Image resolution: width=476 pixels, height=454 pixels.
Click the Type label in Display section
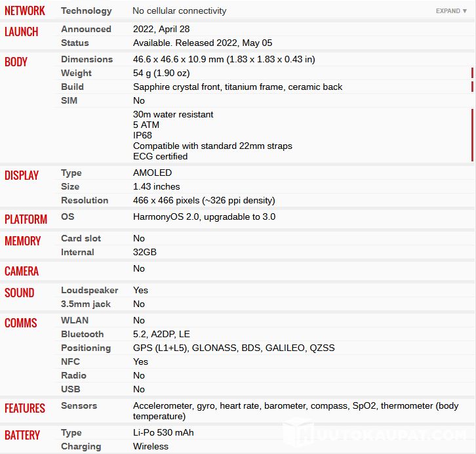point(71,173)
